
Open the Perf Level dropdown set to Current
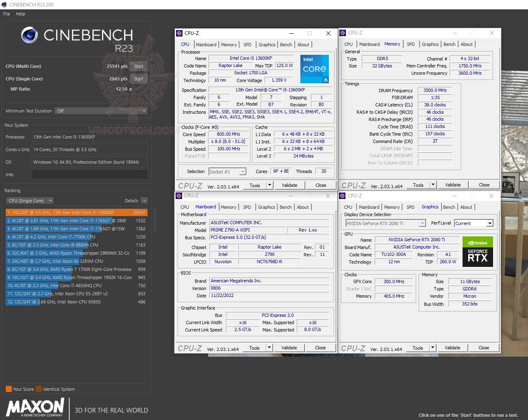(x=474, y=223)
